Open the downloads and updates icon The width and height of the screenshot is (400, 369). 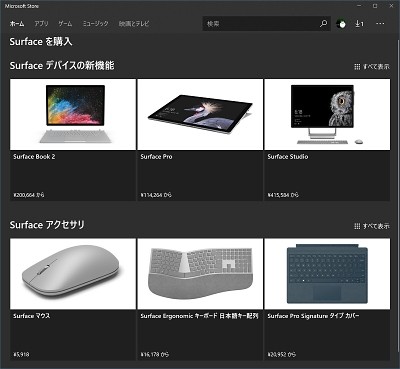click(x=359, y=24)
